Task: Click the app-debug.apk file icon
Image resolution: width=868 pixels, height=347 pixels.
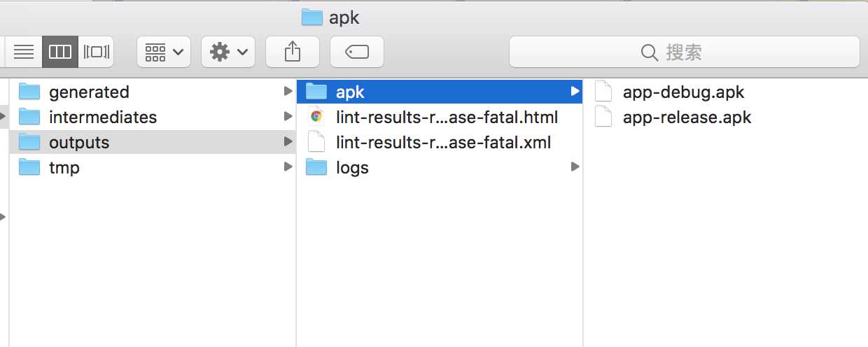Action: [603, 92]
